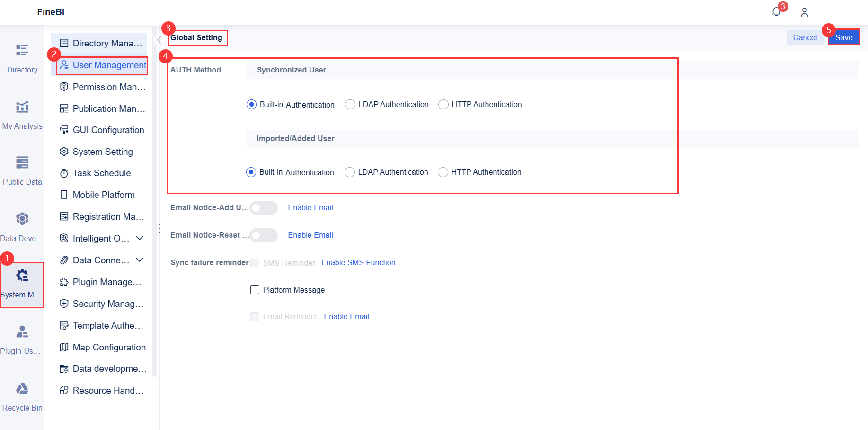
Task: Toggle the Email Notice-Add User switch
Action: (x=264, y=207)
